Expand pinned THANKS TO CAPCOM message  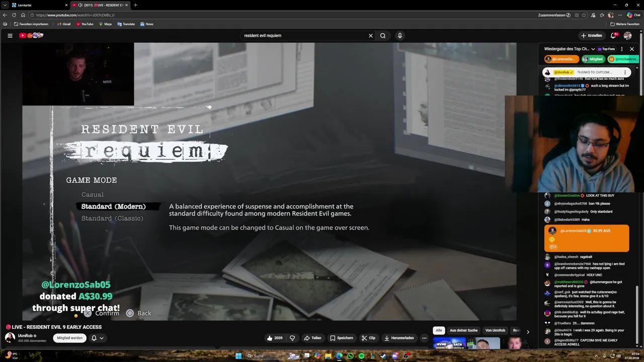tap(594, 72)
